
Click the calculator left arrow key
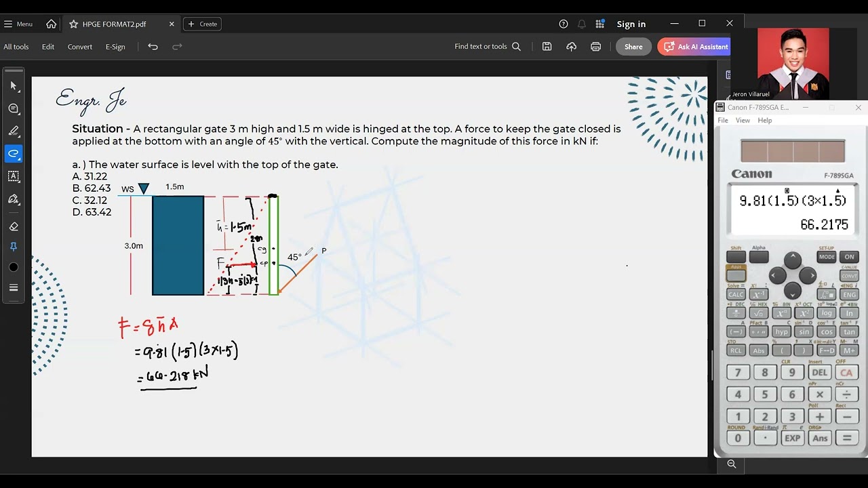[x=777, y=275]
